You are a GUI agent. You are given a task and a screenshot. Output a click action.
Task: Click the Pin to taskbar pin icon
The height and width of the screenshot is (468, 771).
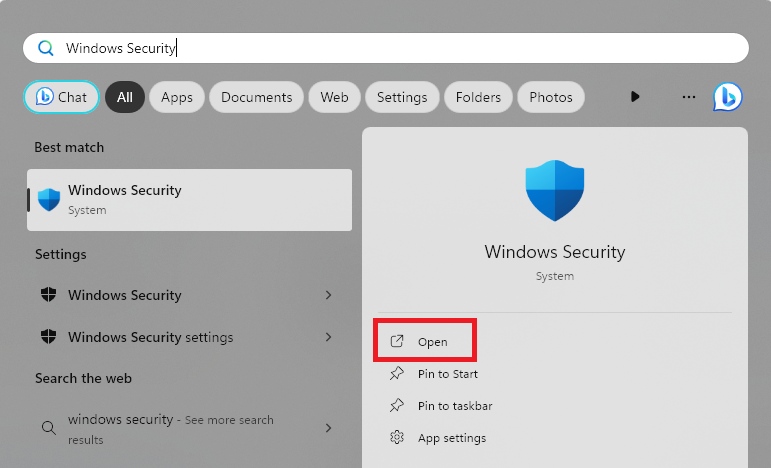tap(397, 406)
